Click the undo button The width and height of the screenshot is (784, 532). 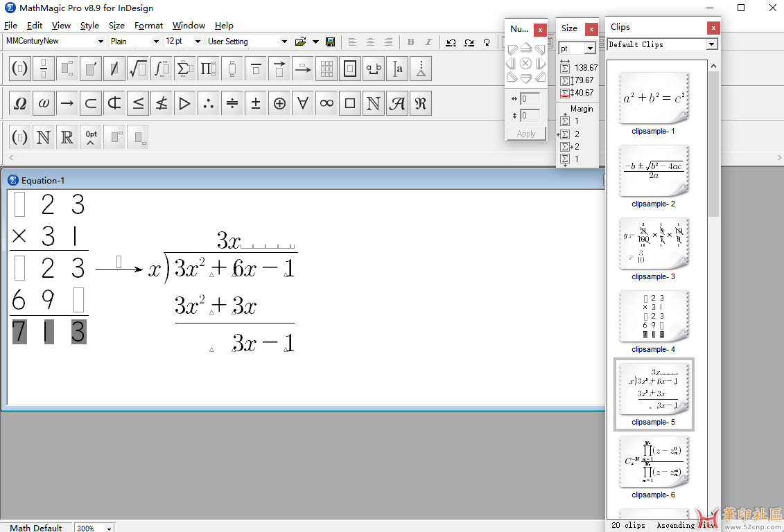pos(451,42)
